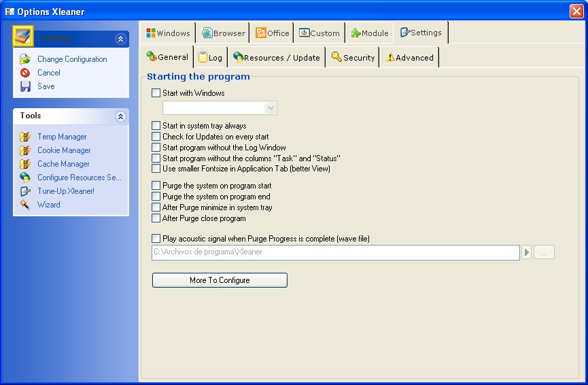Click the Temp Manager icon
Viewport: 588px width, 385px height.
pos(25,137)
